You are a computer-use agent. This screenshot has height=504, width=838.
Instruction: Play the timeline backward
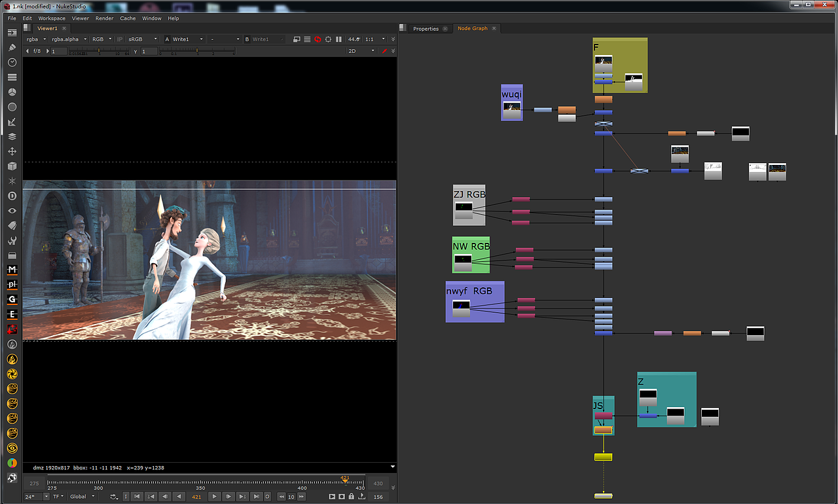point(178,497)
